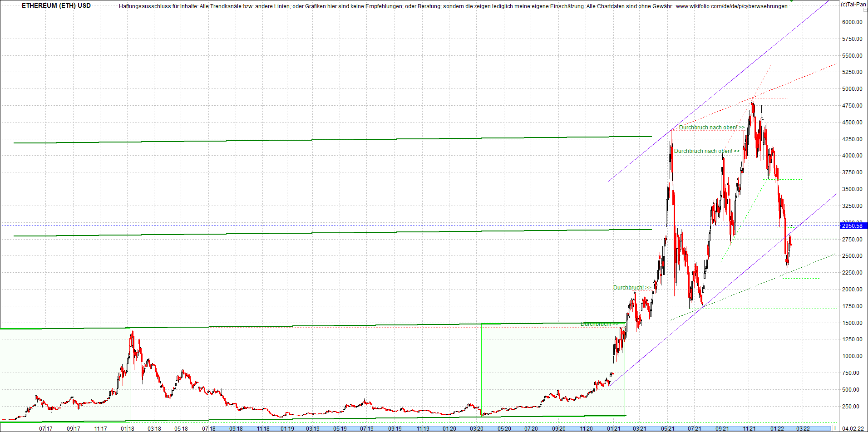Click the 03'22 date axis label

coord(803,428)
